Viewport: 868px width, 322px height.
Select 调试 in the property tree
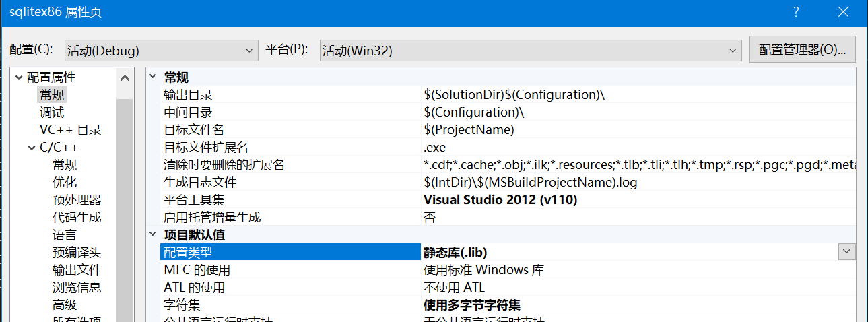pos(52,112)
